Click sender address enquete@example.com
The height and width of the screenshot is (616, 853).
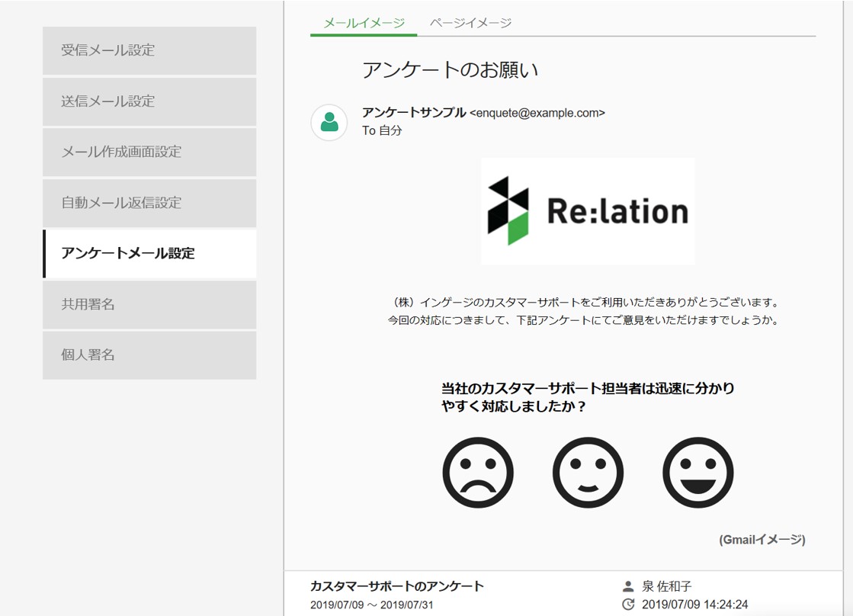pyautogui.click(x=537, y=113)
